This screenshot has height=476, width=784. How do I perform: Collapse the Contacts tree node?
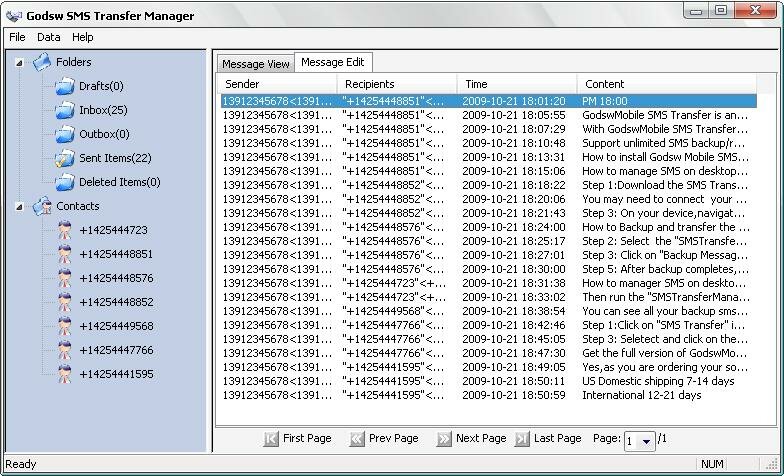click(19, 206)
